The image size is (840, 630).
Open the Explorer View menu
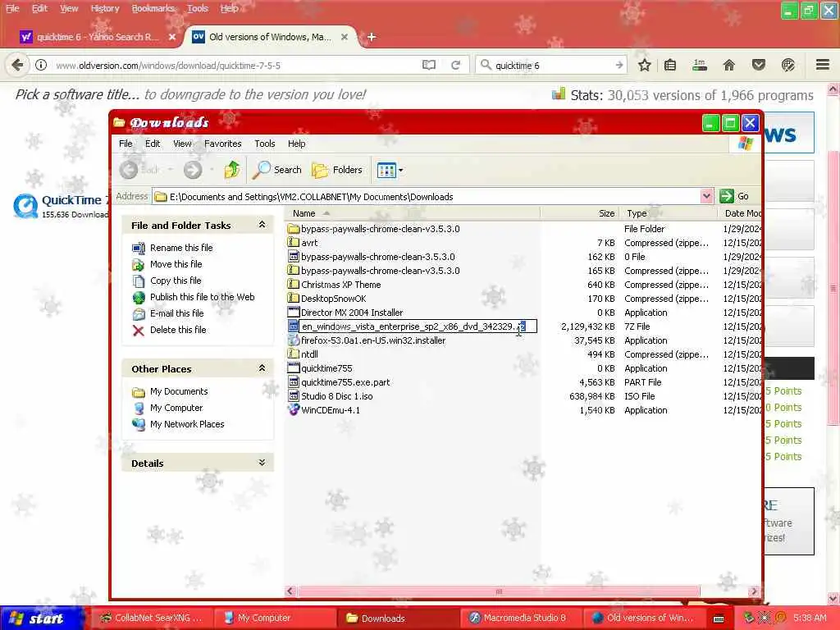pyautogui.click(x=182, y=144)
